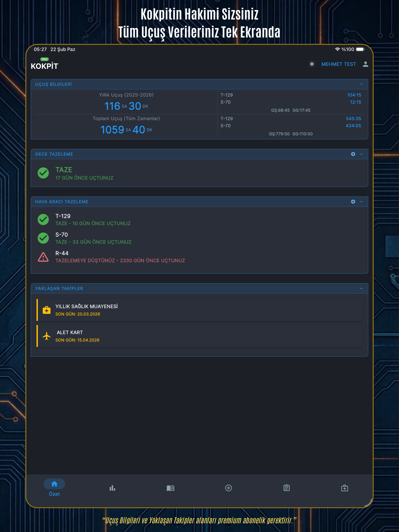Click the T-129 fresh checkmark icon
This screenshot has height=532, width=399.
click(43, 219)
